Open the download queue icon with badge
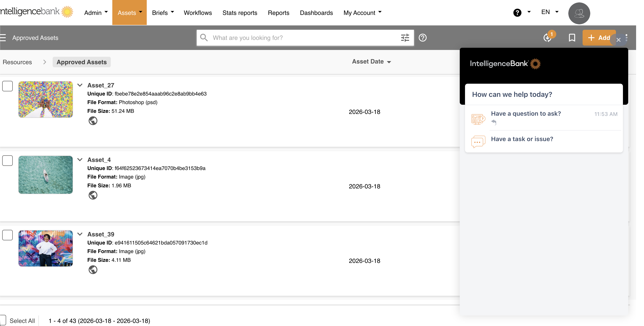The width and height of the screenshot is (644, 326). (547, 38)
